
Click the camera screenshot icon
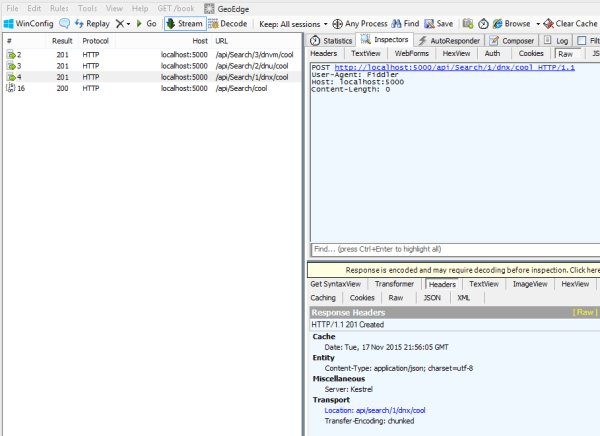[x=468, y=24]
